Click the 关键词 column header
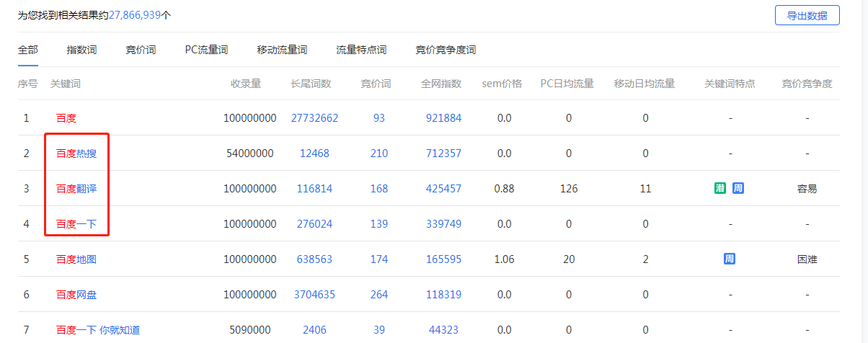The width and height of the screenshot is (868, 343). (x=66, y=84)
